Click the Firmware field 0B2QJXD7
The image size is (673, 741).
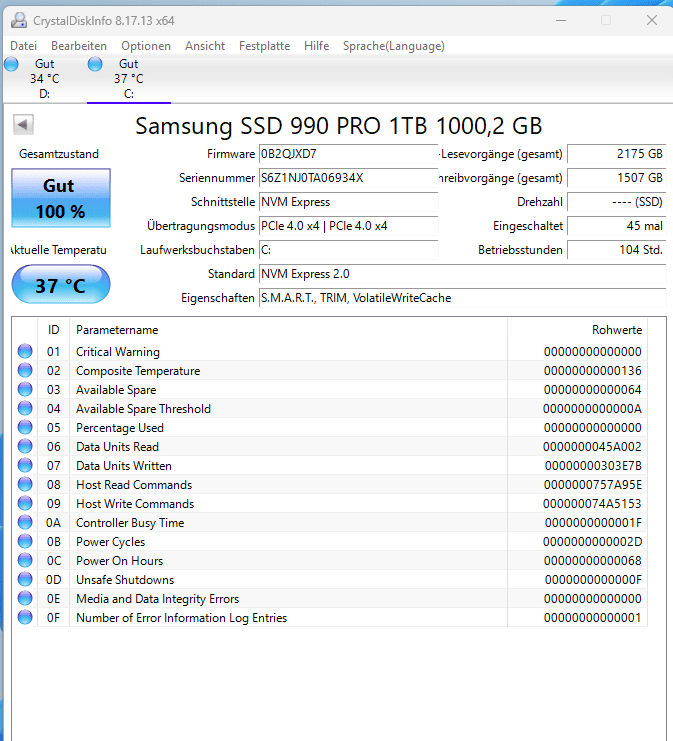point(348,154)
